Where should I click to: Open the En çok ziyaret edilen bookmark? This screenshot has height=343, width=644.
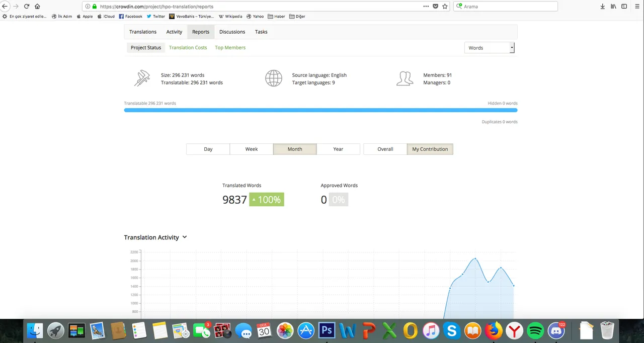pos(25,16)
